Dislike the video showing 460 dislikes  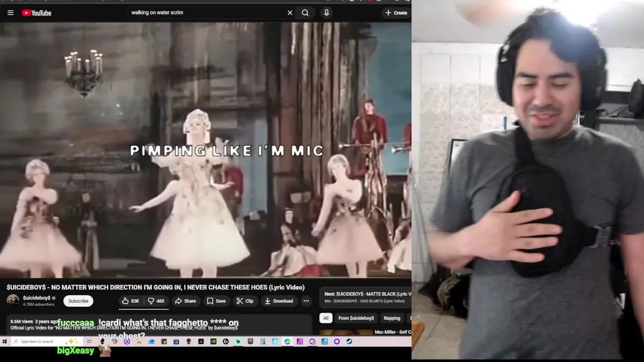[x=156, y=301]
